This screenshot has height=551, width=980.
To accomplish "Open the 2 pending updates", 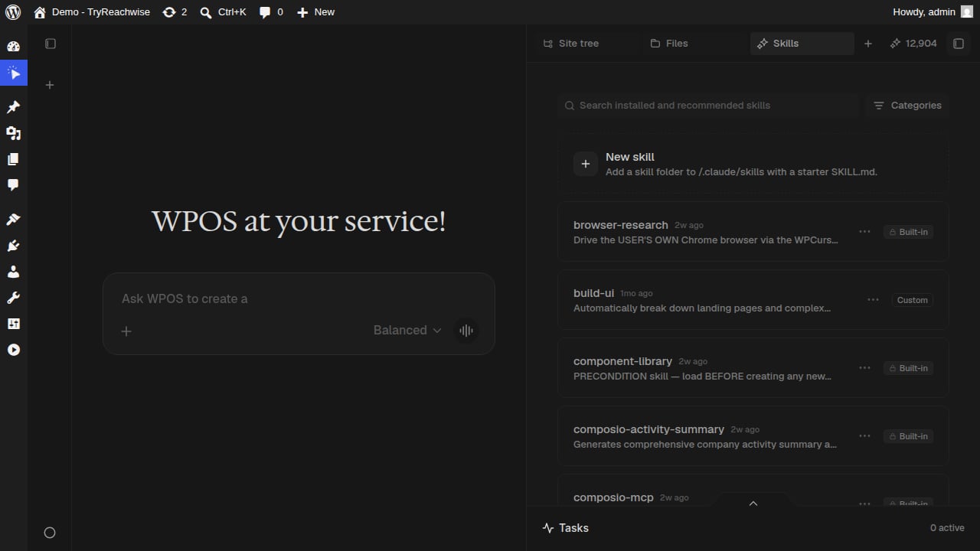I will (x=175, y=12).
